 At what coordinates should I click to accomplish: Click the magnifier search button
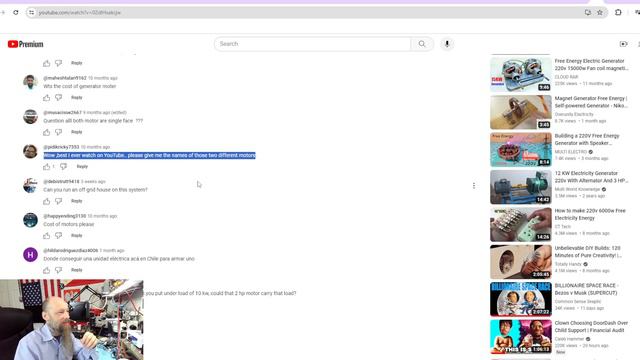tap(422, 44)
